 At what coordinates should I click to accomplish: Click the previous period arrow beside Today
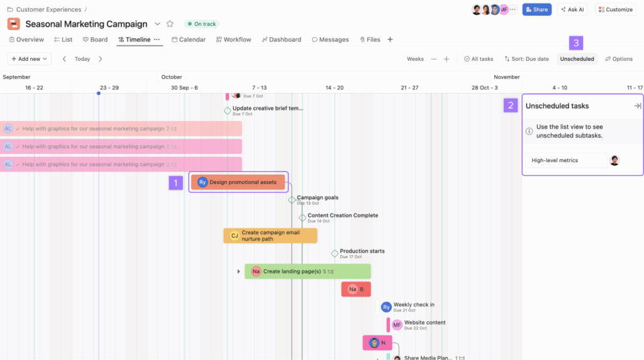tap(64, 59)
